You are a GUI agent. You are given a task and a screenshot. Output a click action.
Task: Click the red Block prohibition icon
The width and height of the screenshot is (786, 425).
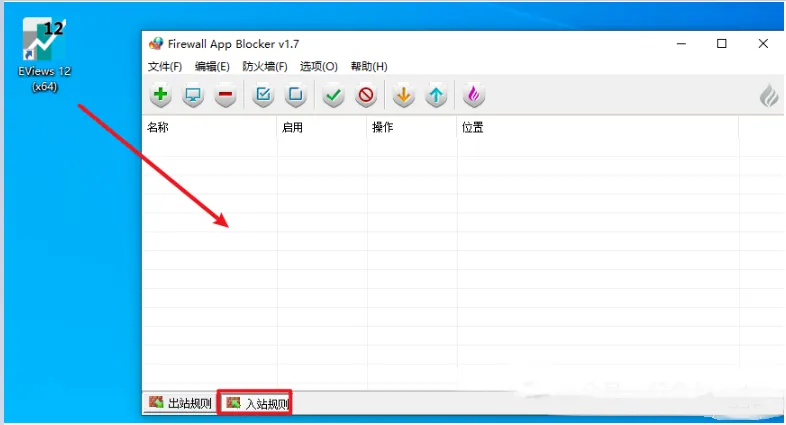pos(366,95)
